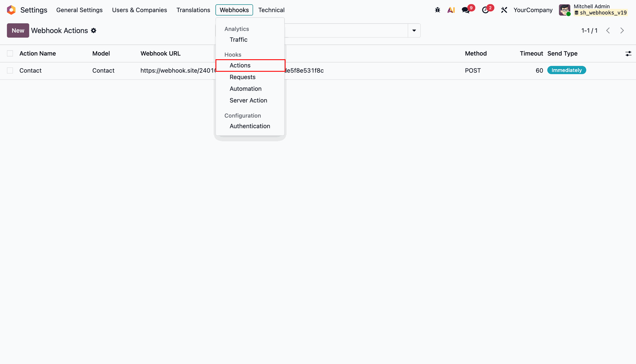Select Traffic under Analytics

click(250, 40)
